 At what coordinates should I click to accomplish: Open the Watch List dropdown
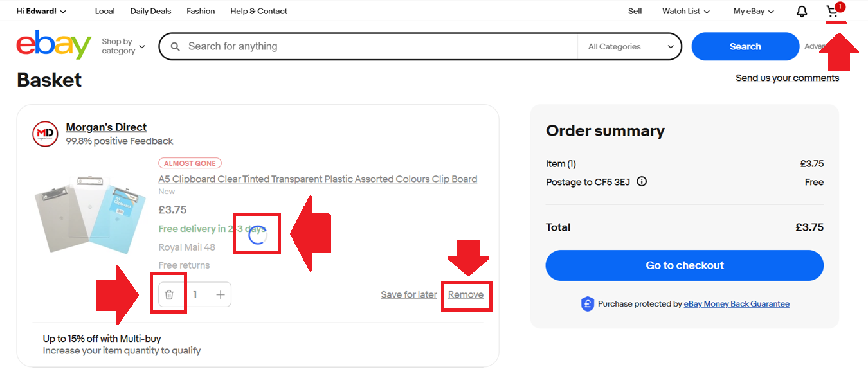pyautogui.click(x=685, y=12)
